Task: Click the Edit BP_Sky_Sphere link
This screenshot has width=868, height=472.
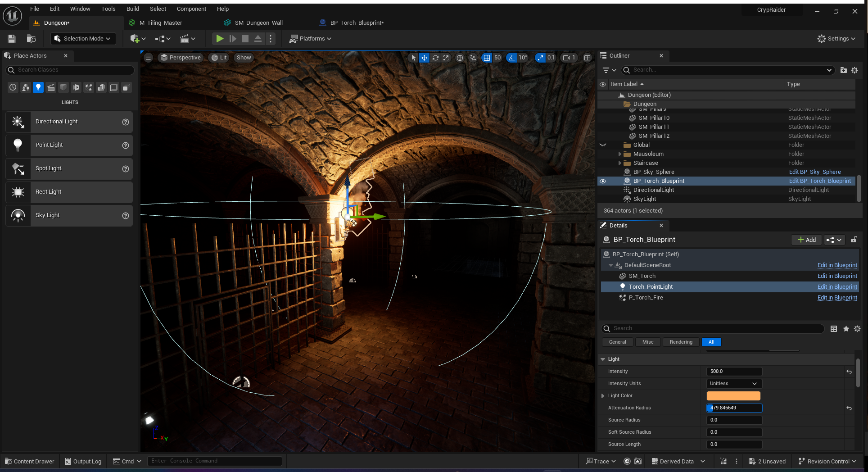Action: 815,172
